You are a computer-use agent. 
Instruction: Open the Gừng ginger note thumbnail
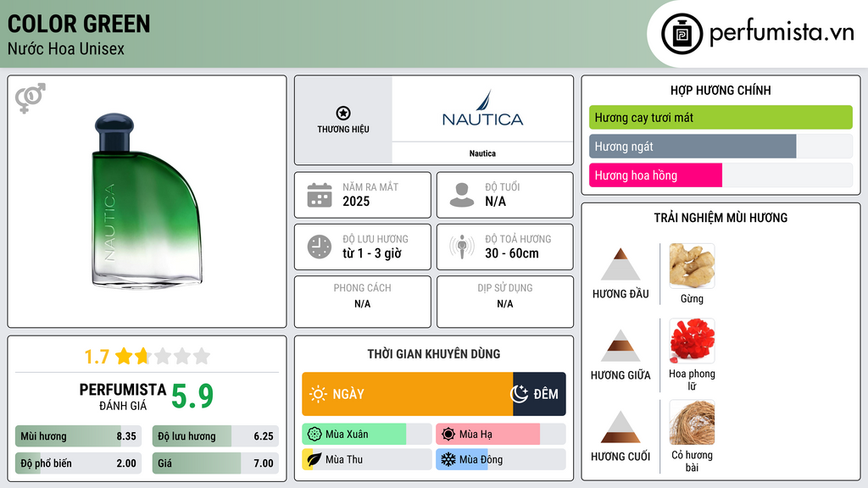(692, 266)
